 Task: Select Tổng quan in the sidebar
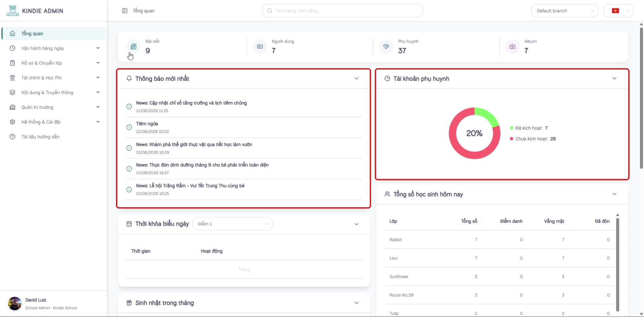[54, 34]
